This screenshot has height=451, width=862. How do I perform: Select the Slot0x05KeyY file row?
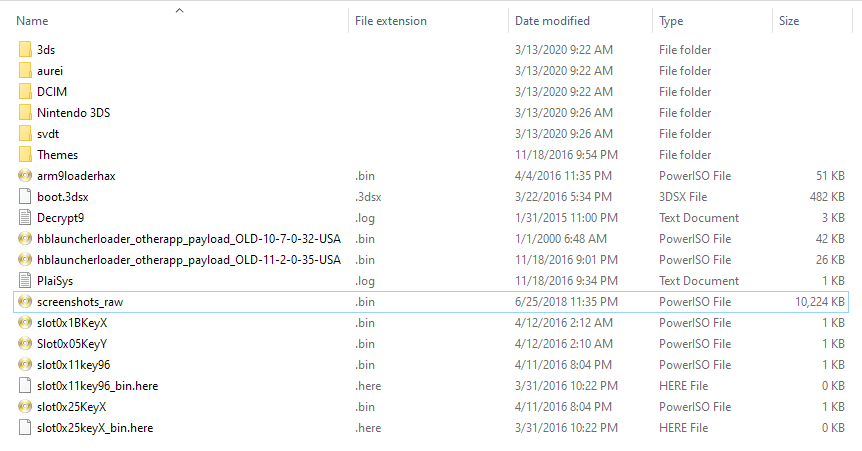[x=431, y=344]
